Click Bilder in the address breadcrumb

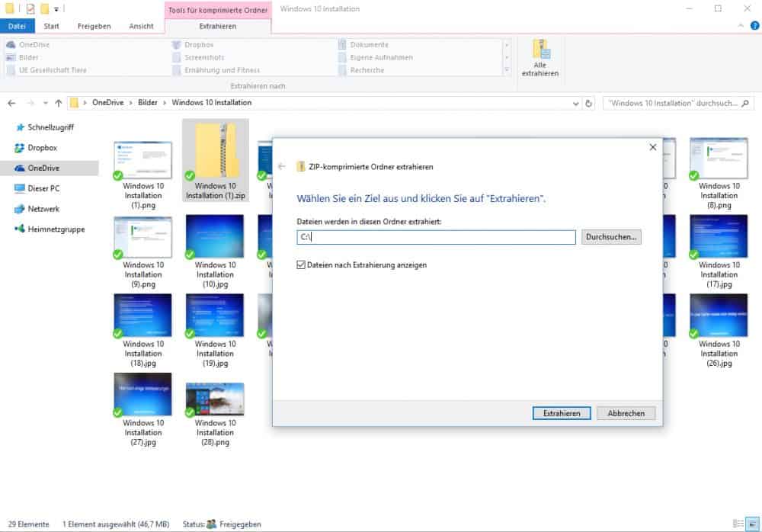pos(148,103)
